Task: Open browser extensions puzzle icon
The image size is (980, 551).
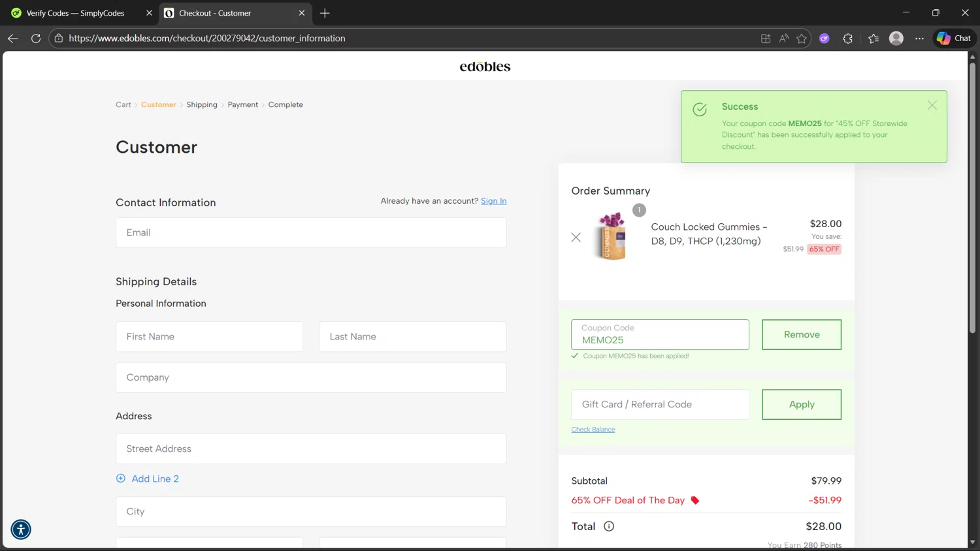Action: [x=848, y=39]
